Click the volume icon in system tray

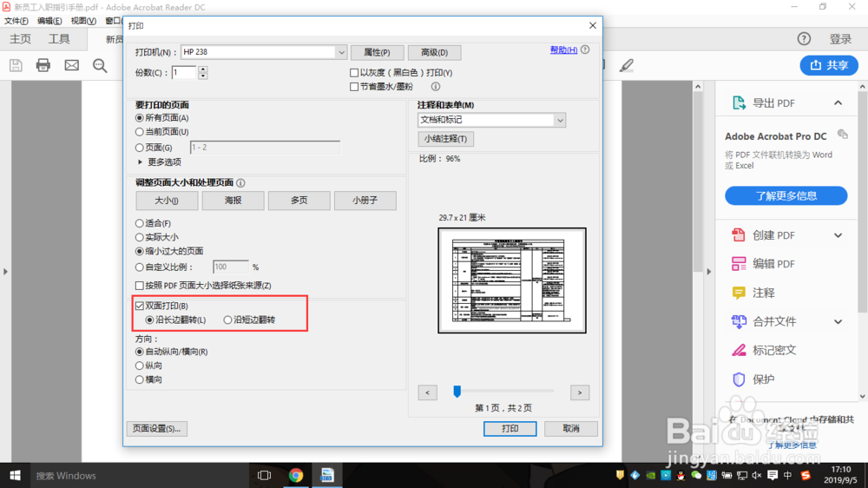coord(757,475)
